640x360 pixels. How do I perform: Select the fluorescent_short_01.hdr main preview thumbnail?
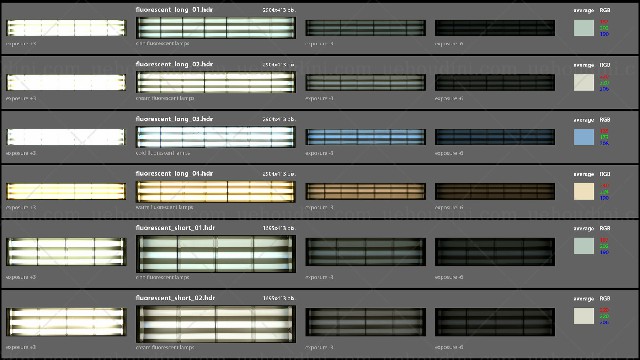coord(216,254)
